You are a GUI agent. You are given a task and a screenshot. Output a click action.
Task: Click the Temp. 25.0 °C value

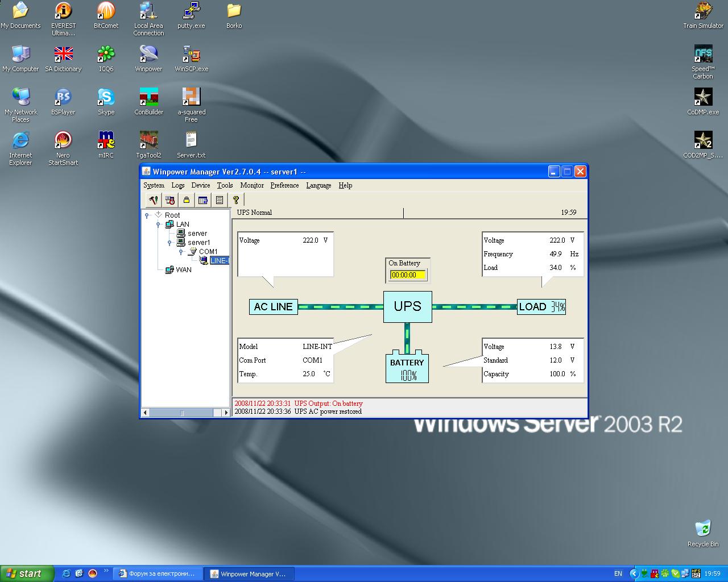(309, 374)
